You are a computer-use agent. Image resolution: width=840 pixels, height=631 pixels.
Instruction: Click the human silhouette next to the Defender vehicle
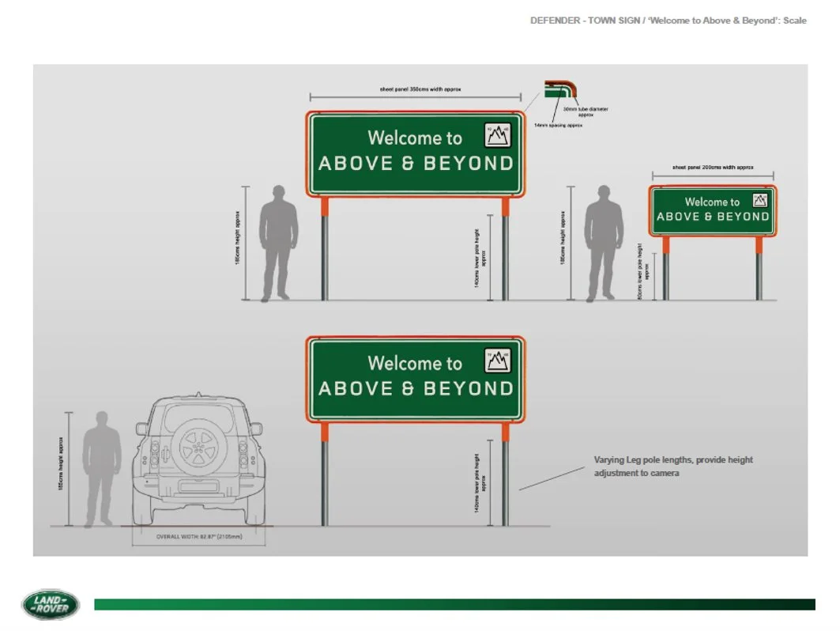pos(101,469)
